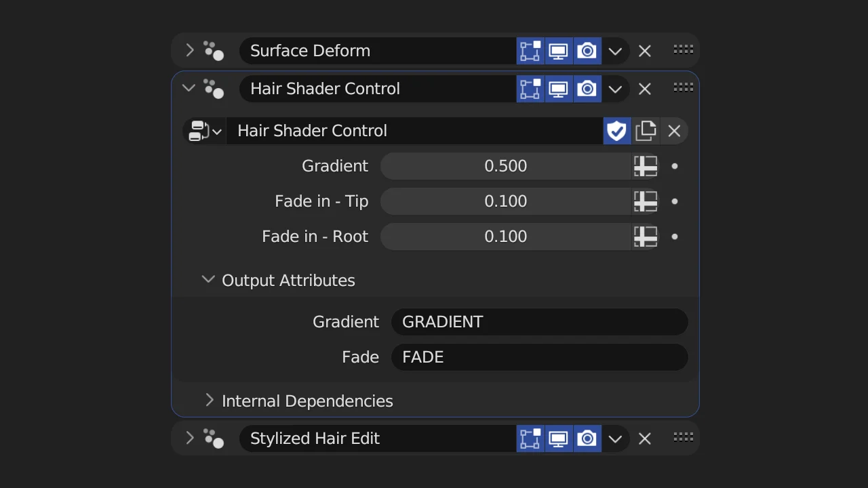This screenshot has width=868, height=488.
Task: Open the Stylized Hair Edit extras menu
Action: click(615, 439)
